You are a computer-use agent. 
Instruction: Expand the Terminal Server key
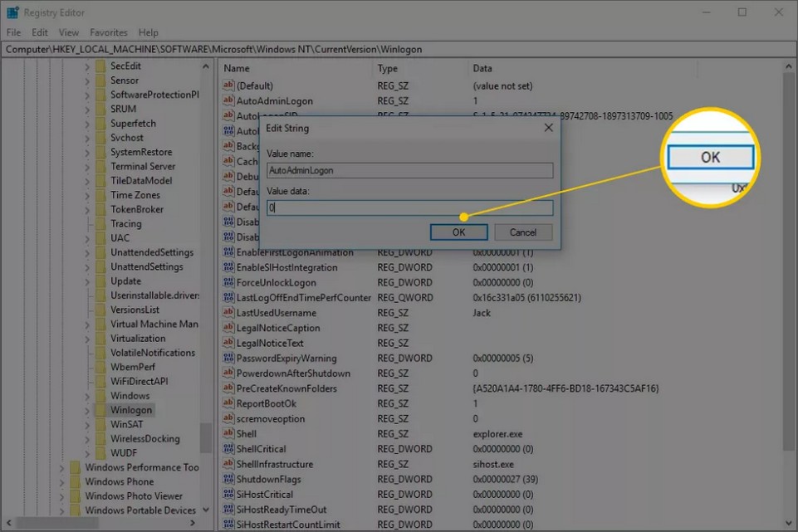coord(87,166)
